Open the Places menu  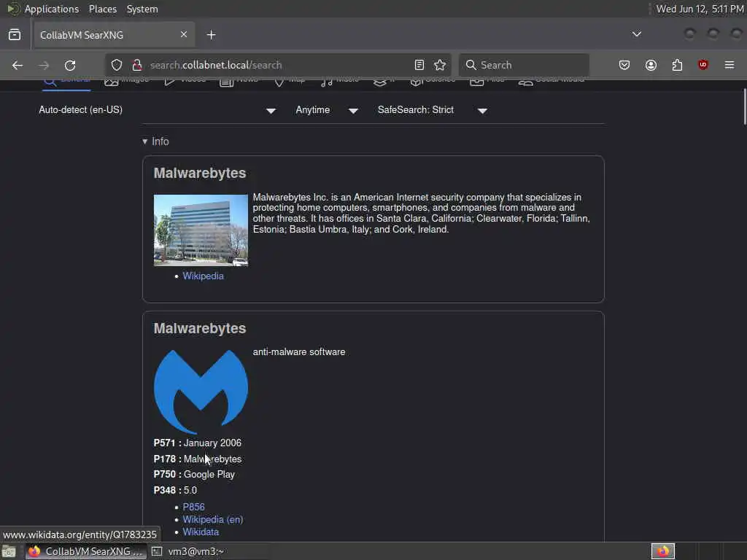pos(102,9)
